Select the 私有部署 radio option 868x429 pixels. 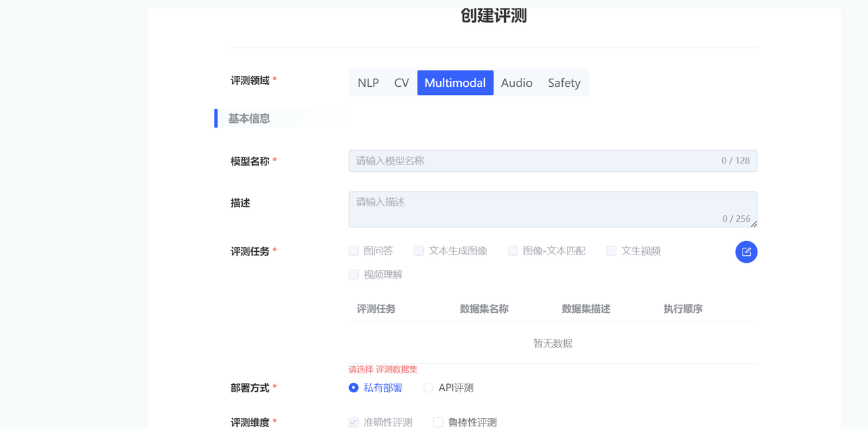[354, 388]
